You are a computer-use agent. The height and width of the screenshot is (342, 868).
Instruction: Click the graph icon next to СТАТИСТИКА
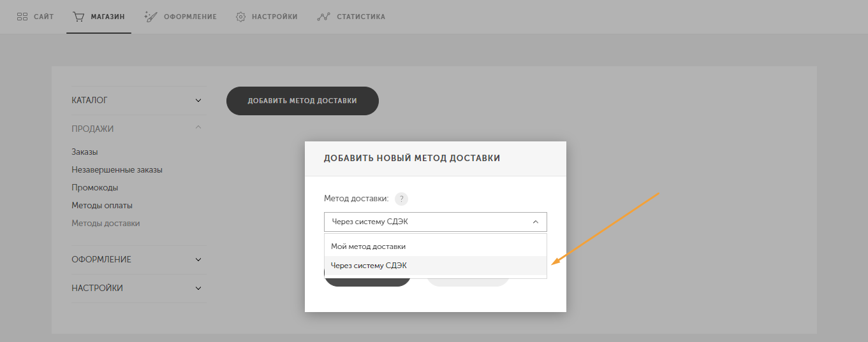click(323, 17)
